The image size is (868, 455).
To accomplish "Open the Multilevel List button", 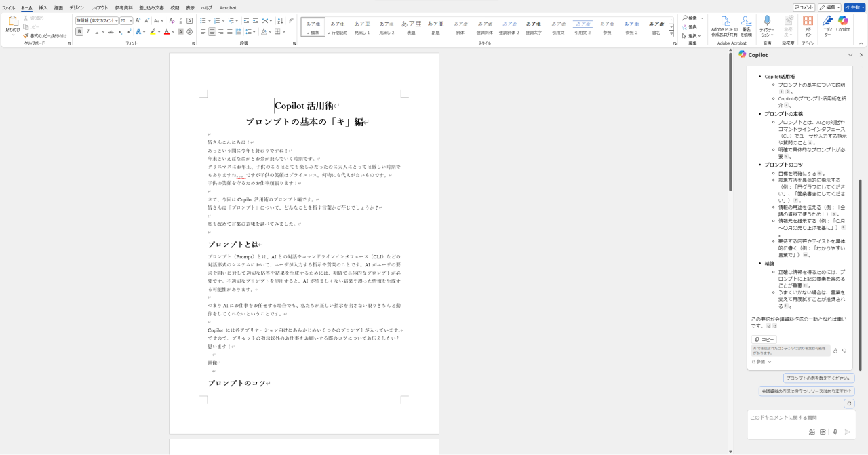I will coord(232,21).
